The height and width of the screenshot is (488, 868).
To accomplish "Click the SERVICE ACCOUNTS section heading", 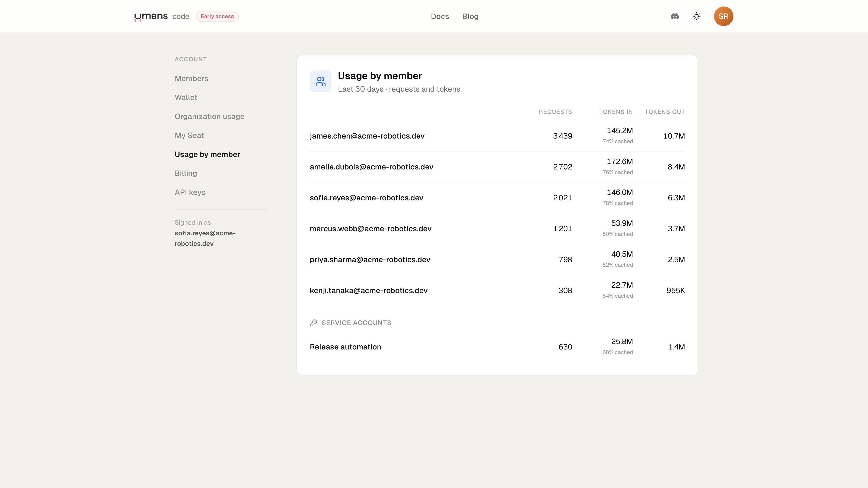I will (356, 323).
